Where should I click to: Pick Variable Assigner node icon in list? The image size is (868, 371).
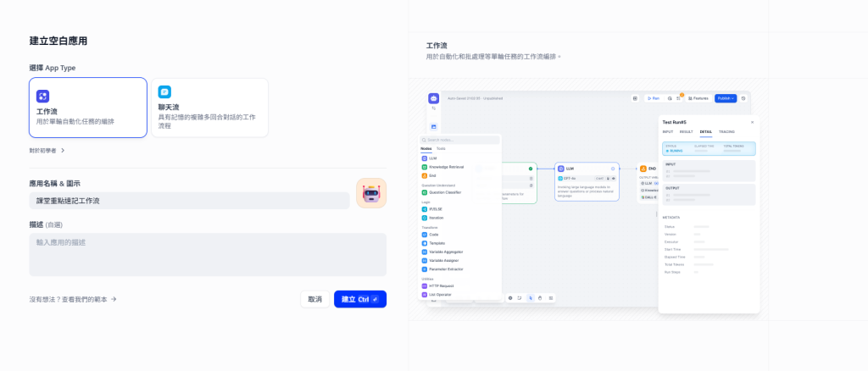point(425,260)
